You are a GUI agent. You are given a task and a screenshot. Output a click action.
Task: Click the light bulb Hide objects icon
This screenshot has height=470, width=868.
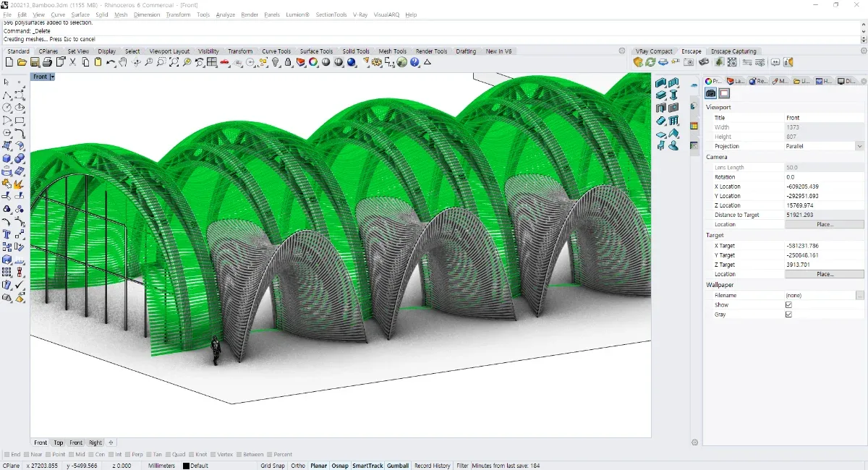click(x=276, y=63)
